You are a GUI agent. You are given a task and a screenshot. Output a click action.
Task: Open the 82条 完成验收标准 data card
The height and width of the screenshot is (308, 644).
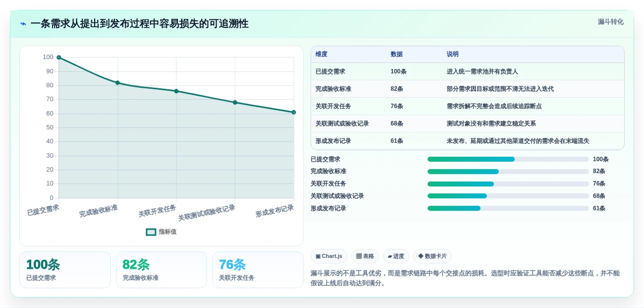pos(161,270)
